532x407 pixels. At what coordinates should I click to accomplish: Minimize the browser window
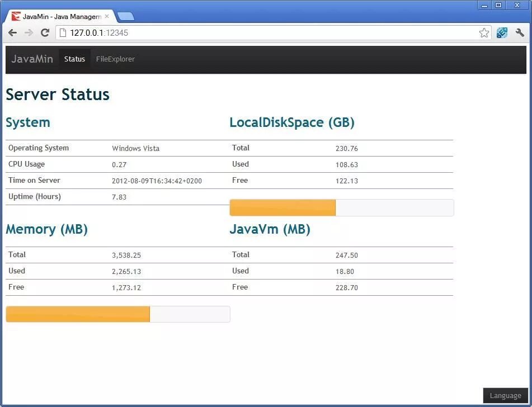484,5
